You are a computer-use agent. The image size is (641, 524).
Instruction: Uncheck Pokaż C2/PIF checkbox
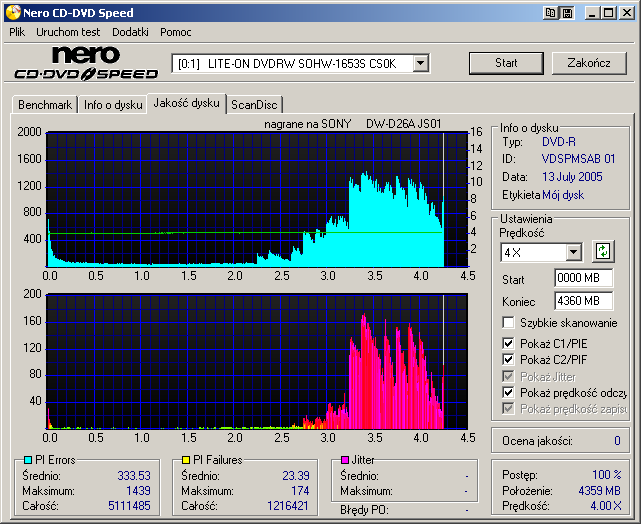coord(508,359)
